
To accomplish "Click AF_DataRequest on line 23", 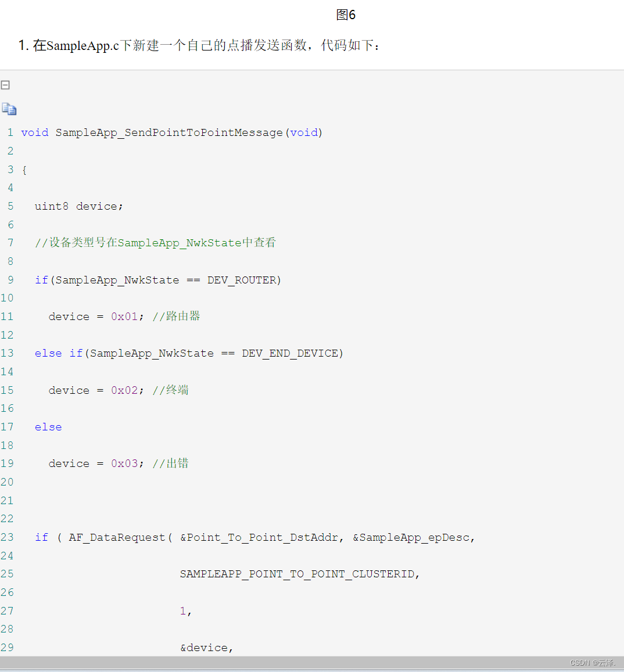I will tap(117, 537).
